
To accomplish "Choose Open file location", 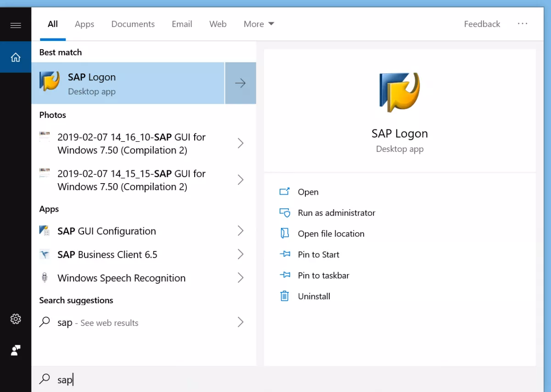I will pos(331,234).
